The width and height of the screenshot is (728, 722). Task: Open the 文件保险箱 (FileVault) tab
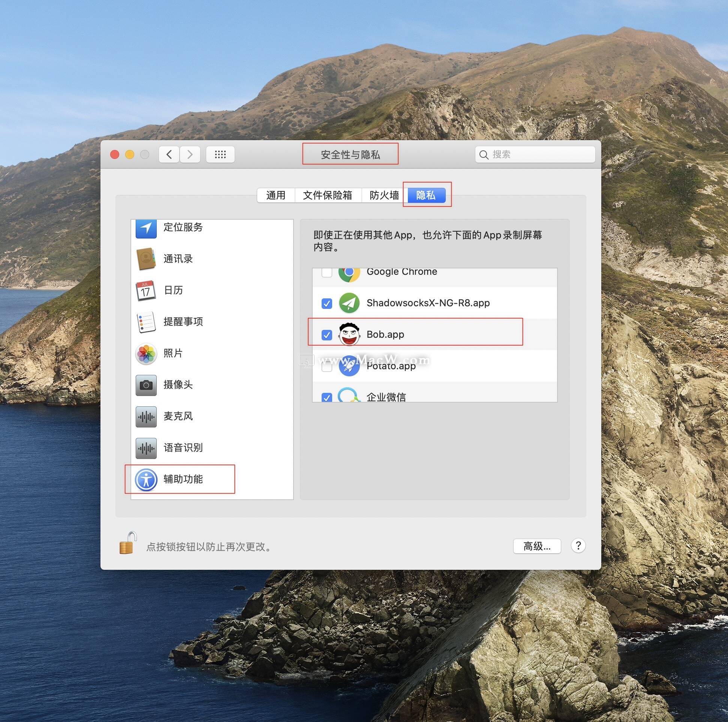tap(327, 195)
